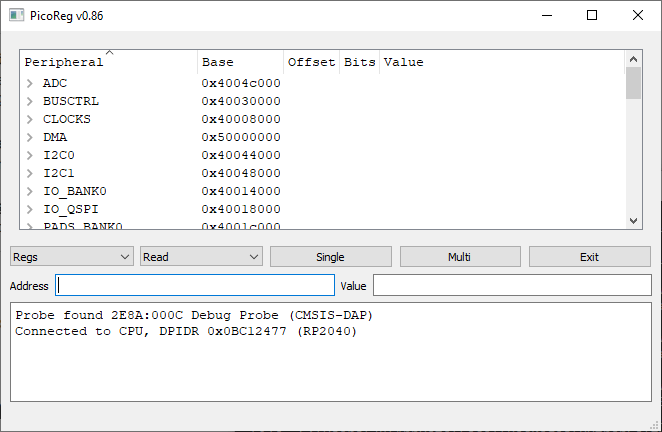Open the Regs dropdown
Viewport: 662px width, 432px height.
pos(72,257)
